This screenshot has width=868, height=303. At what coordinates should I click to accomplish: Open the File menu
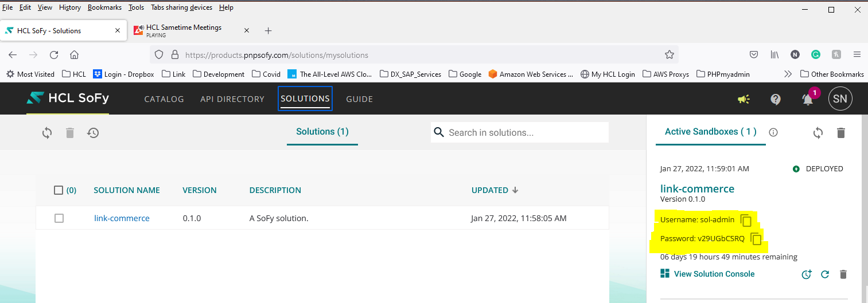(x=7, y=7)
